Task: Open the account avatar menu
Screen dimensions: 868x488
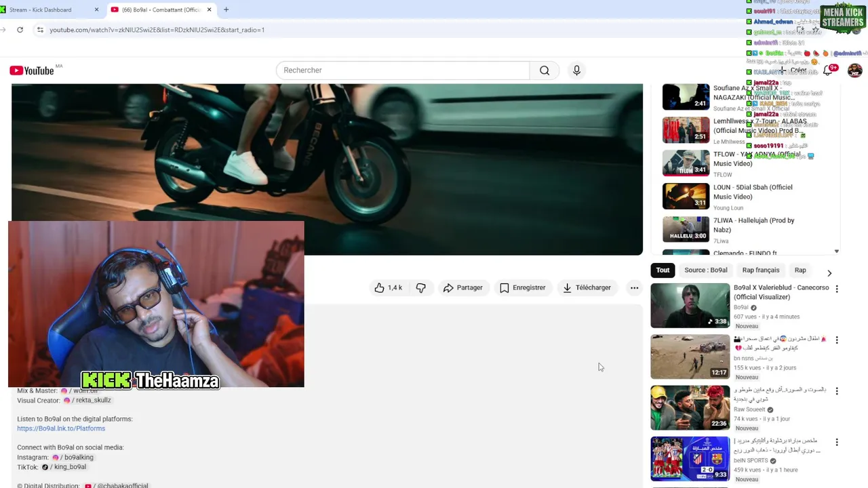Action: (854, 70)
